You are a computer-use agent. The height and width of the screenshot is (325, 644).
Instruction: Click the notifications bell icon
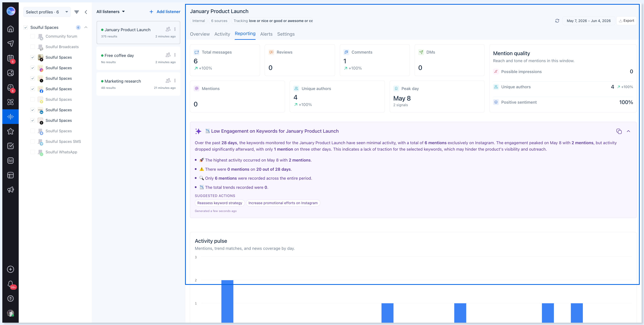coord(11,284)
